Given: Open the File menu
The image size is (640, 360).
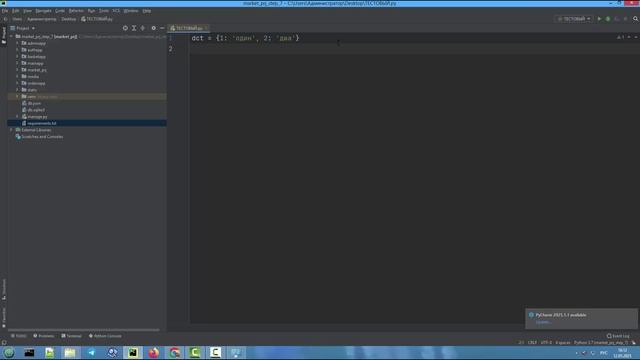Looking at the screenshot, I should click(x=5, y=11).
